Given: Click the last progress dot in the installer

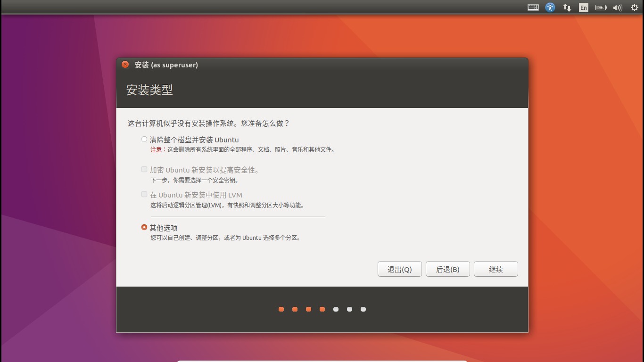Looking at the screenshot, I should point(363,309).
